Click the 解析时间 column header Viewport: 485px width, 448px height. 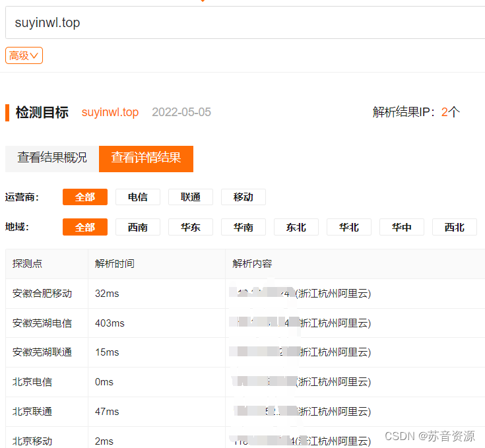(115, 264)
